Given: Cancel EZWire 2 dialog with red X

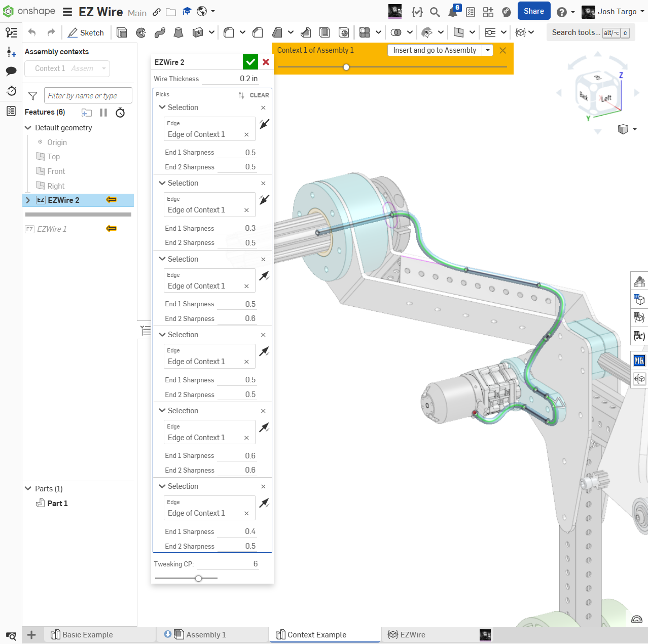Looking at the screenshot, I should [266, 62].
